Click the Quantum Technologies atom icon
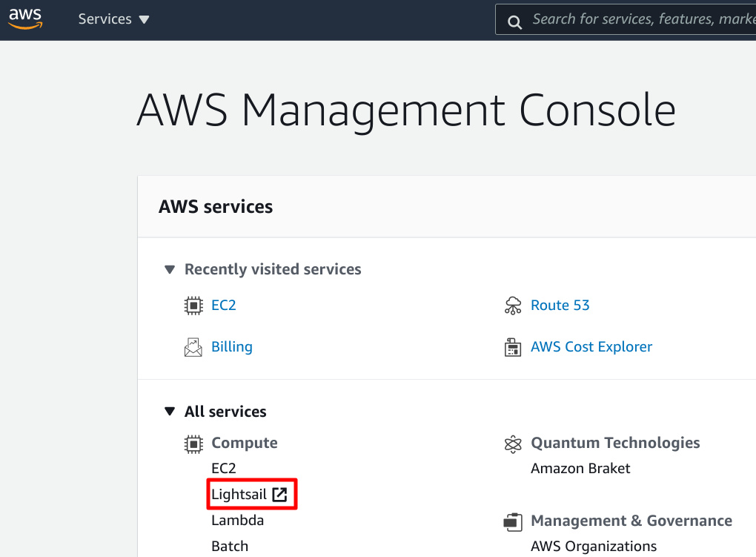Screen dimensions: 756x557 pyautogui.click(x=513, y=444)
